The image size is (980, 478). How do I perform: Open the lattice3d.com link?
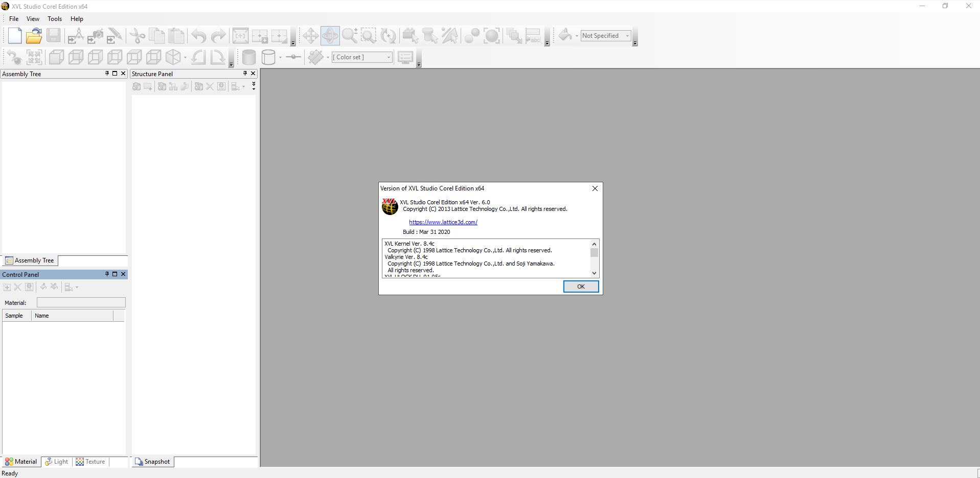click(x=443, y=222)
